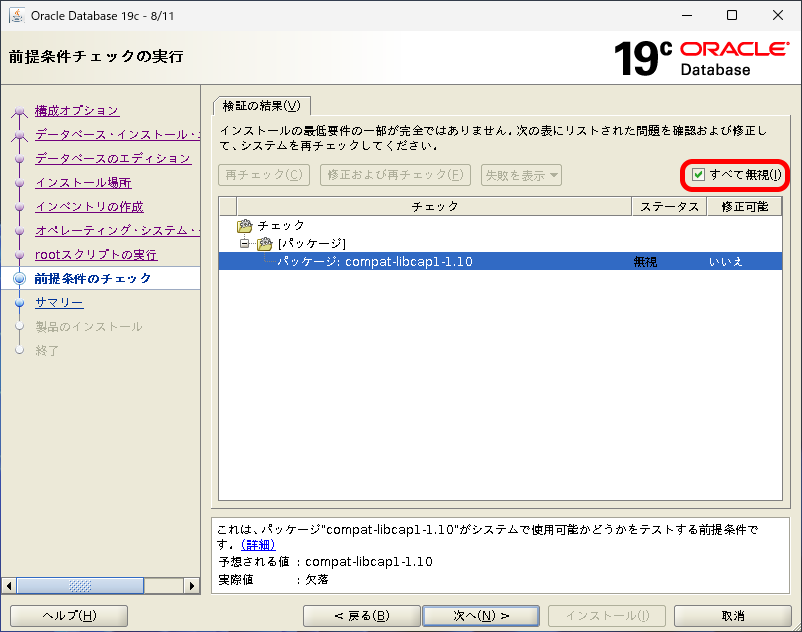Click the 修正可能 column header
Screen dimensions: 802x632
pos(745,207)
